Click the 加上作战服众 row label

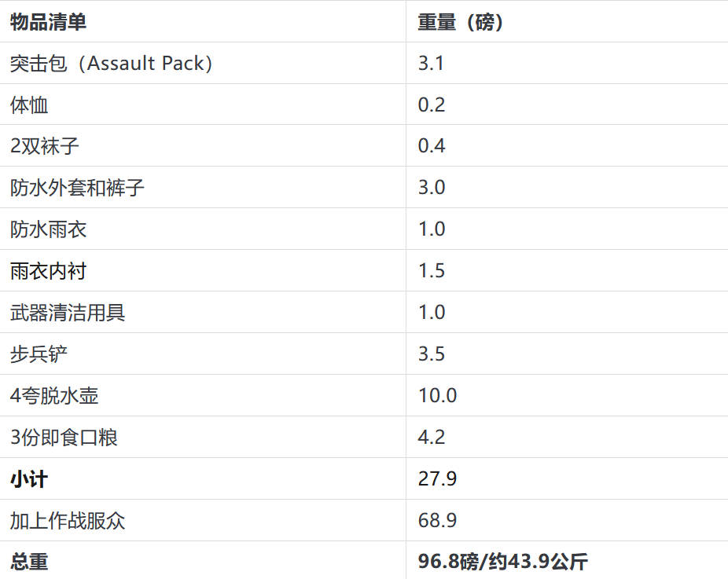tap(68, 521)
